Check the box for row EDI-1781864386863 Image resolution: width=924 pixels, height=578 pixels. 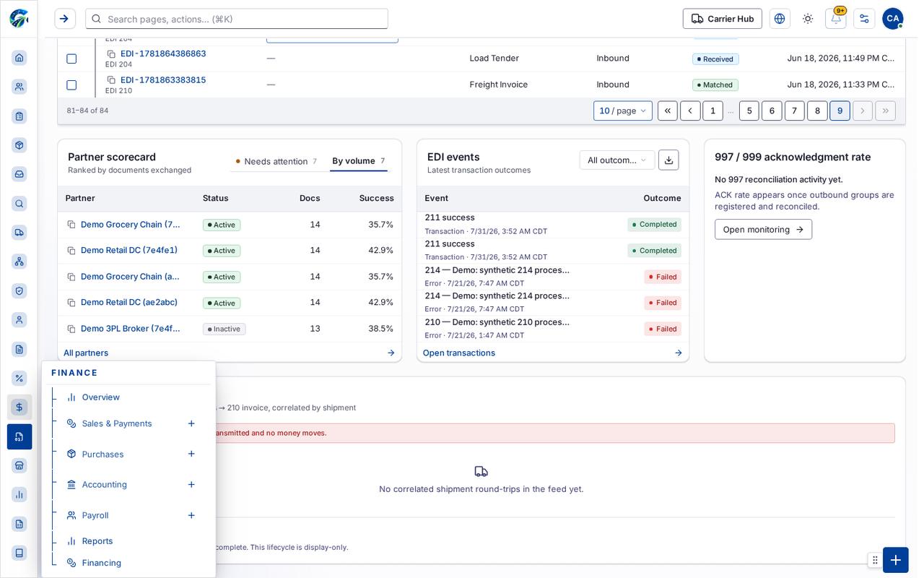(71, 59)
